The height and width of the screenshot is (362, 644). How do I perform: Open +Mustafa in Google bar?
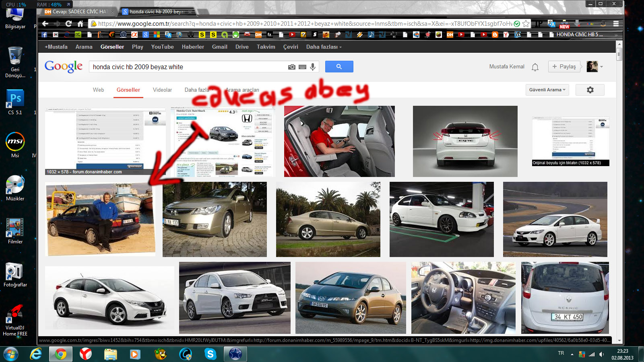click(56, 47)
